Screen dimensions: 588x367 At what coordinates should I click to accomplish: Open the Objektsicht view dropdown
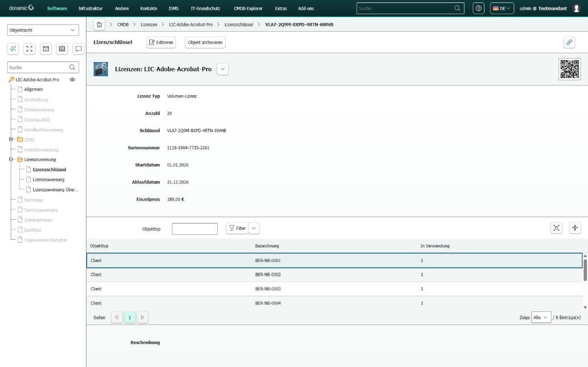tap(43, 30)
